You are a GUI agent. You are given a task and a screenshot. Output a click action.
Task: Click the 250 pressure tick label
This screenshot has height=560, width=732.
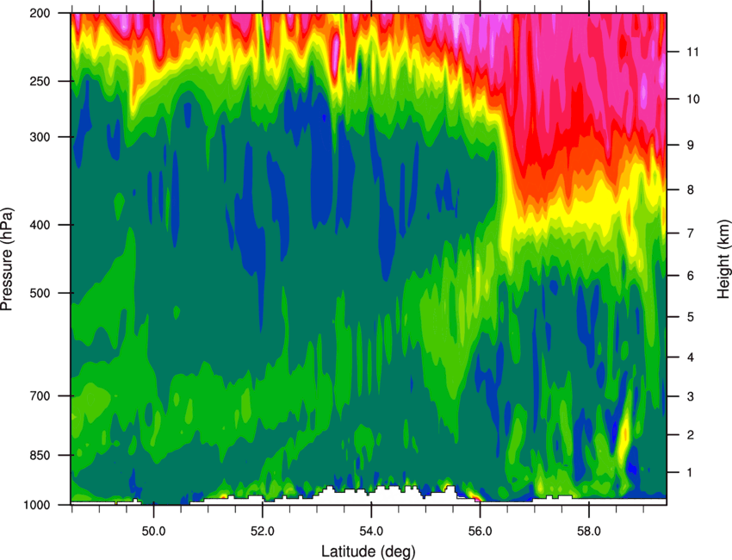[x=40, y=81]
